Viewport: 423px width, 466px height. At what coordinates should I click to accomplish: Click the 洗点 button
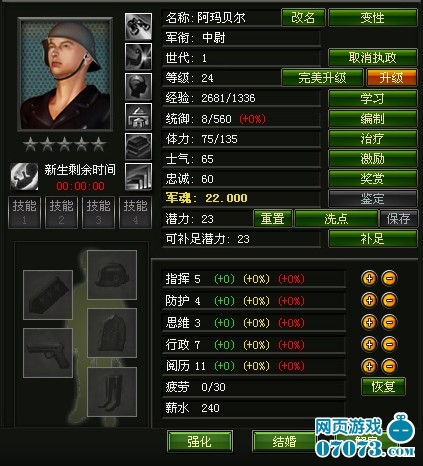(x=336, y=219)
